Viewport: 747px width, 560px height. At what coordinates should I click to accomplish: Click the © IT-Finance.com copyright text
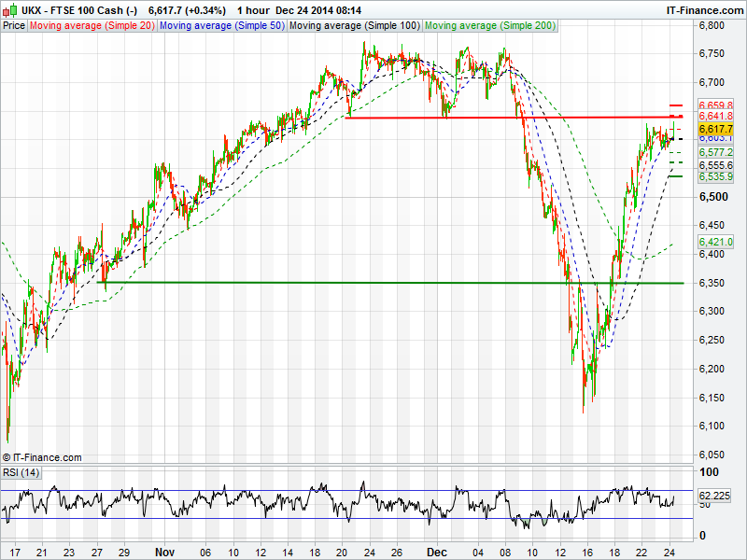tap(42, 457)
